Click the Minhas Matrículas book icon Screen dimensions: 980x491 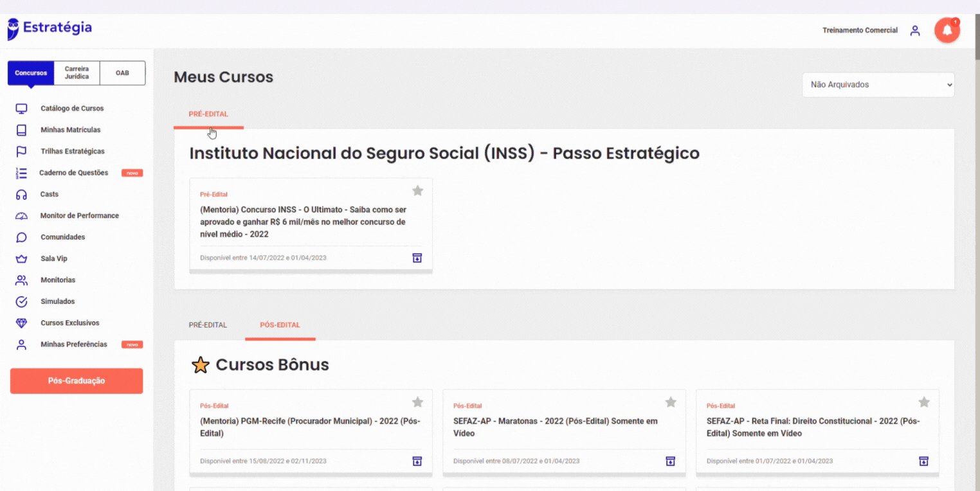pyautogui.click(x=21, y=130)
